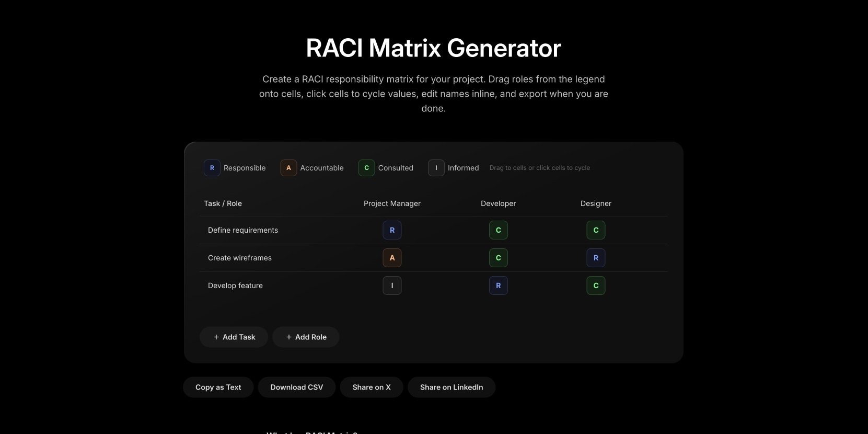Cycle Designer cell for Create wireframes

click(x=596, y=258)
